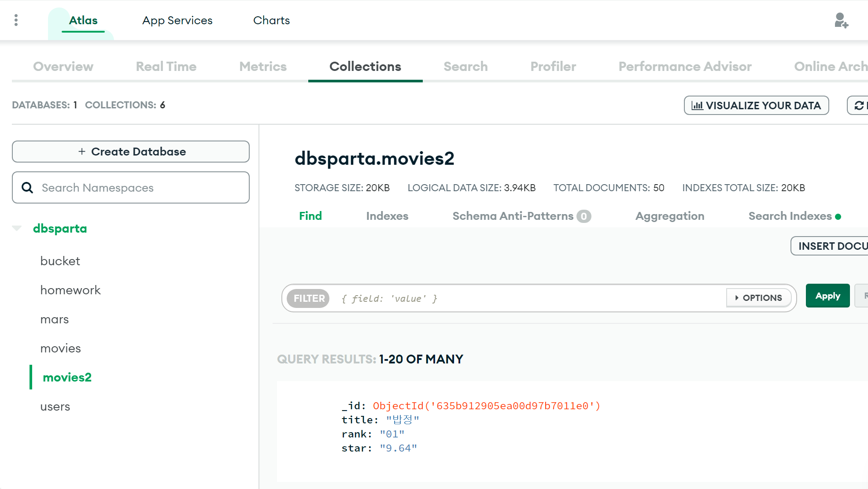Screen dimensions: 868x489
Task: Click the Search Namespaces field
Action: point(131,188)
